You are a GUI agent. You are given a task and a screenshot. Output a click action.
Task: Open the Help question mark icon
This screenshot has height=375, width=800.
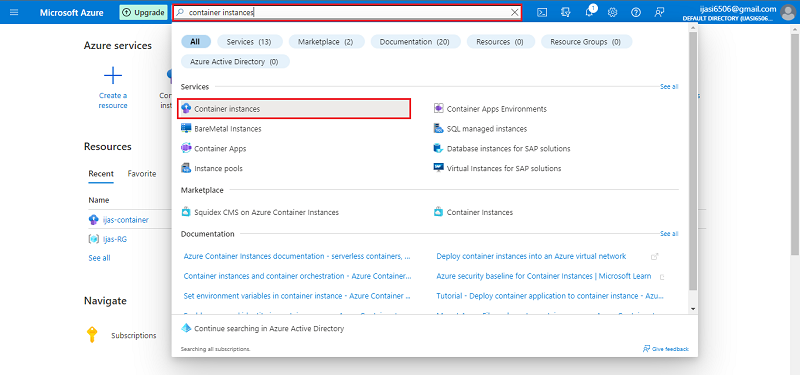(x=636, y=13)
